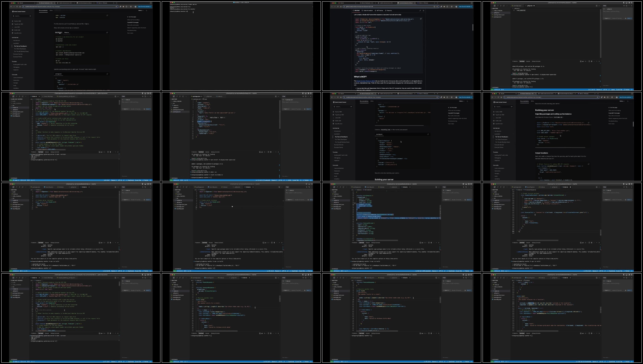Viewport: 643px width, 364px height.
Task: Open the GitHub dropdown link in the Building your server frame
Action: (622, 101)
